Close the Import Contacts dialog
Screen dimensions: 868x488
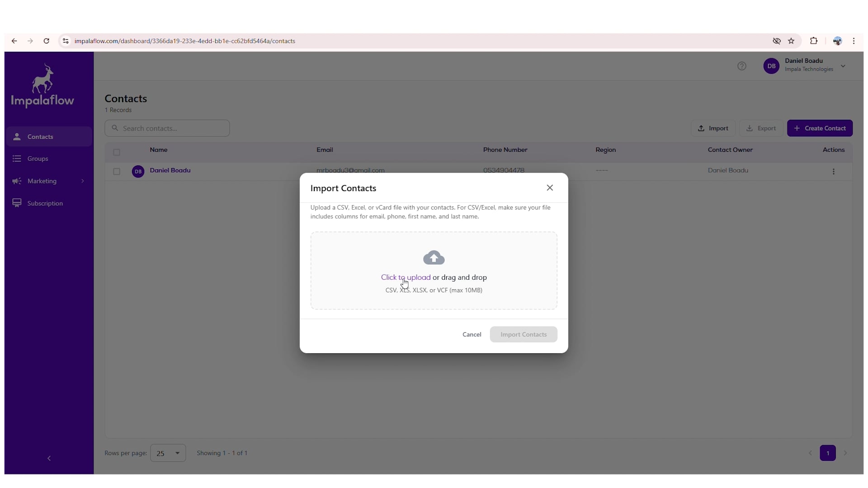click(x=549, y=188)
